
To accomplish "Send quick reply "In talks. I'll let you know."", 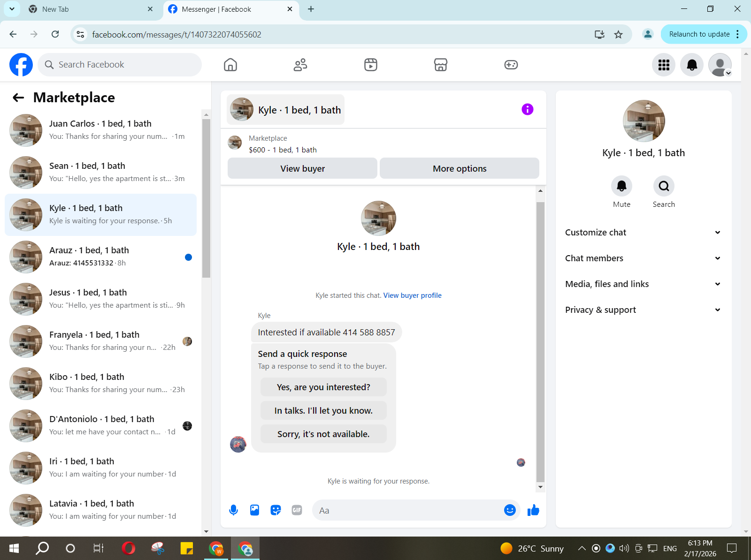I will [x=323, y=411].
